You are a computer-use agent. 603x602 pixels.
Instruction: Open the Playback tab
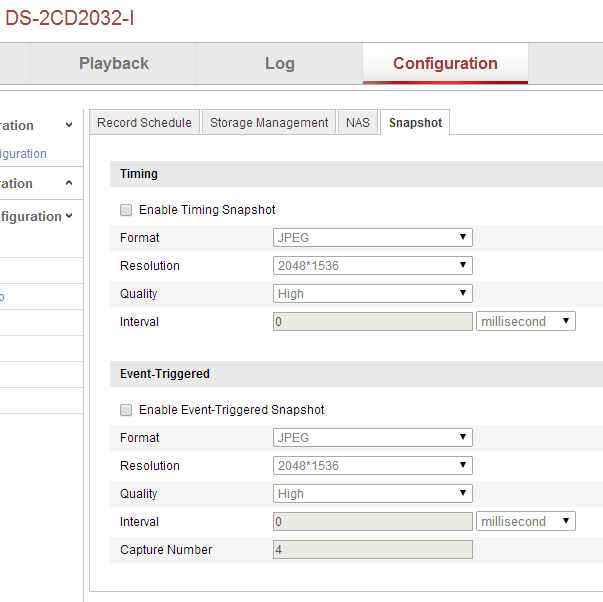[114, 63]
